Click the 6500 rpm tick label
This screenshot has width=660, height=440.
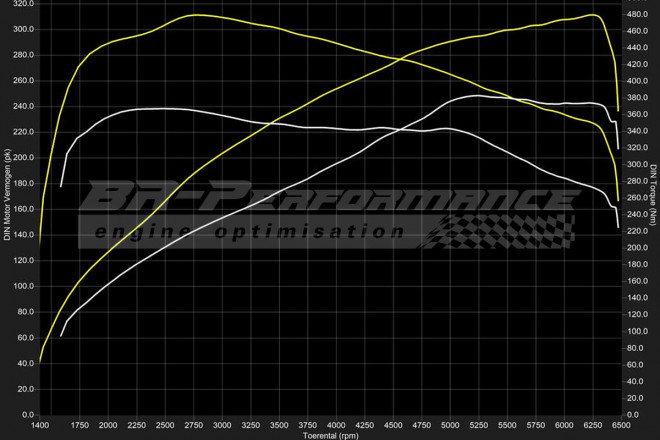620,425
